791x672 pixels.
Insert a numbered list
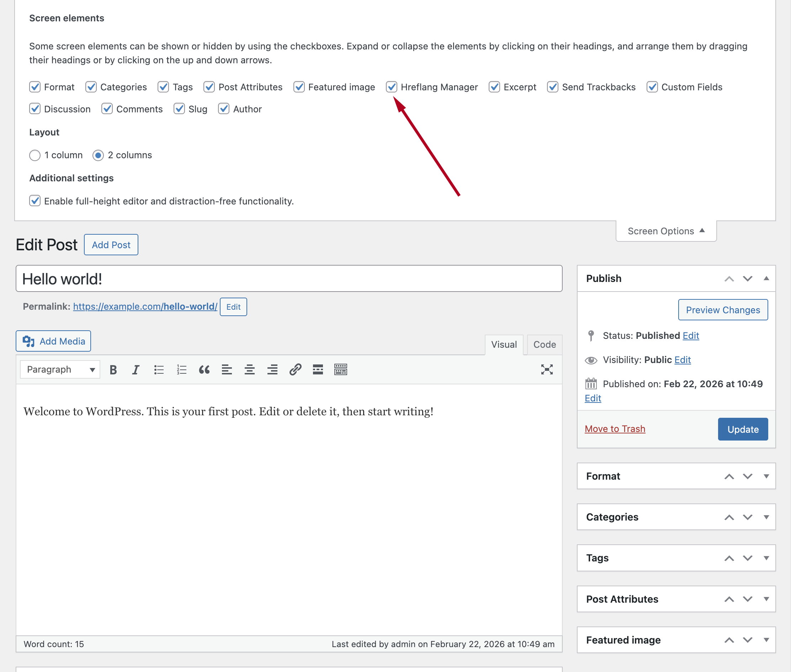[x=181, y=369]
